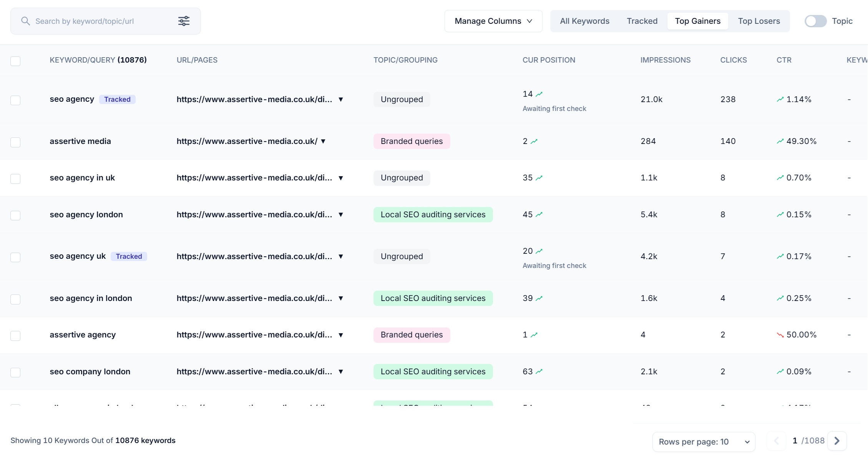
Task: Open URL link in seo agency row
Action: point(254,99)
